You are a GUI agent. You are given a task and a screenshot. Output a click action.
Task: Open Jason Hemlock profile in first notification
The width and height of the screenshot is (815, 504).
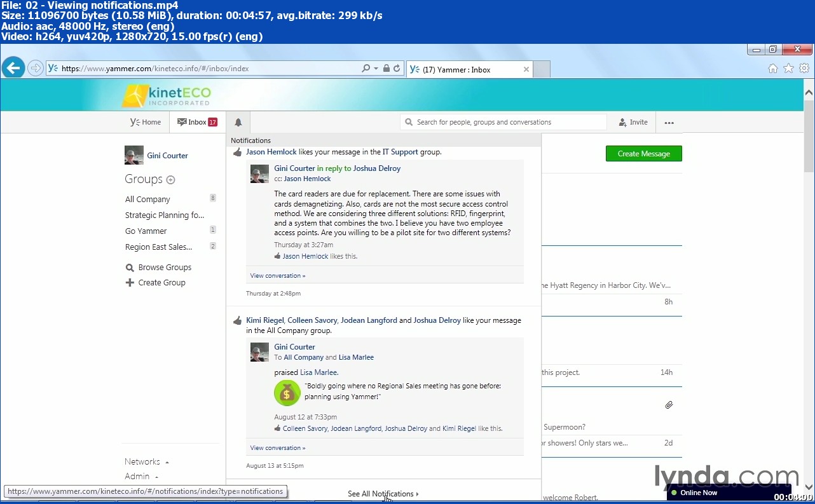(x=271, y=152)
